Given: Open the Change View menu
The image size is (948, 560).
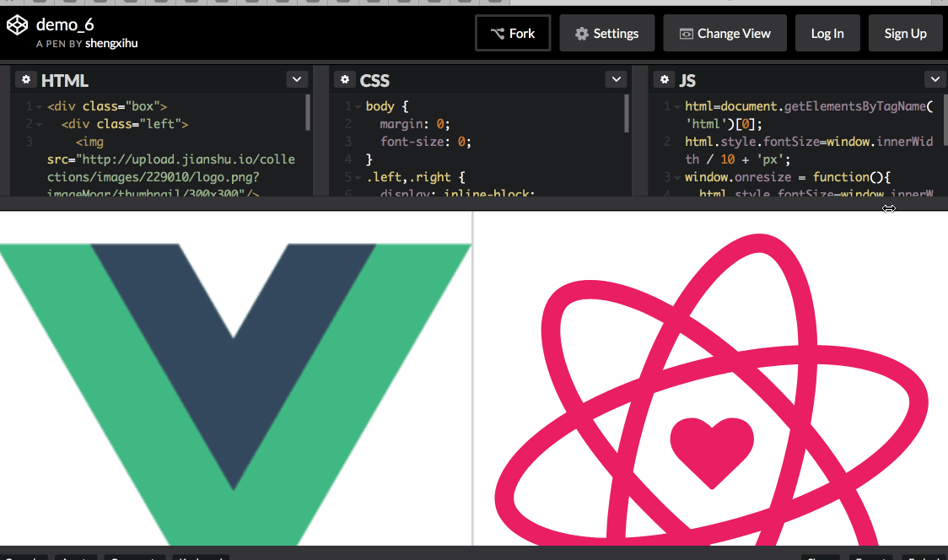Looking at the screenshot, I should click(x=724, y=33).
